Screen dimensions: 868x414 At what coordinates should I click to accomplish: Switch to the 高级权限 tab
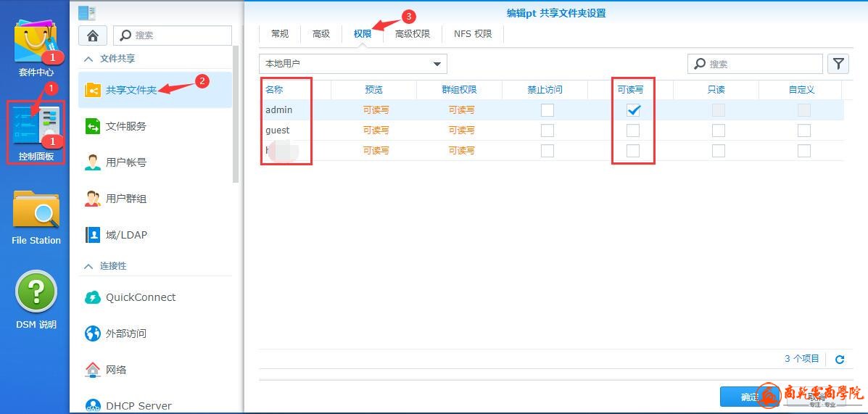pyautogui.click(x=412, y=34)
